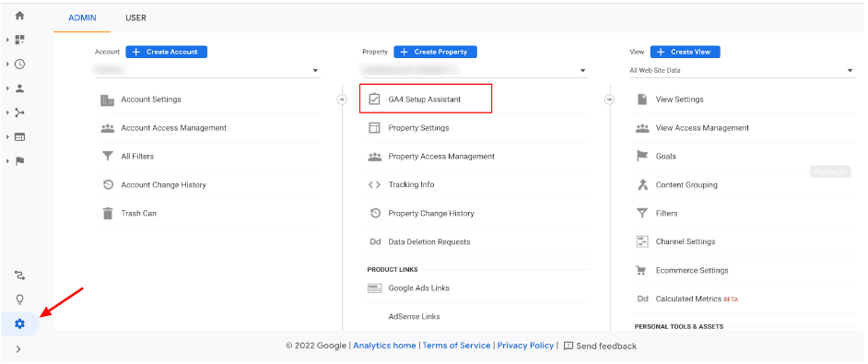Expand the Acquisition sidebar section arrow
The image size is (868, 364).
(x=7, y=112)
